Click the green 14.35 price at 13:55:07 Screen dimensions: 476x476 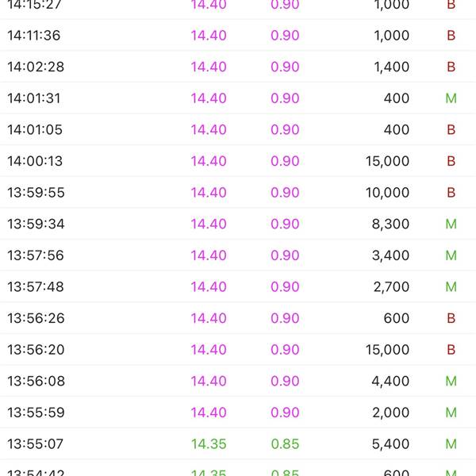click(209, 444)
